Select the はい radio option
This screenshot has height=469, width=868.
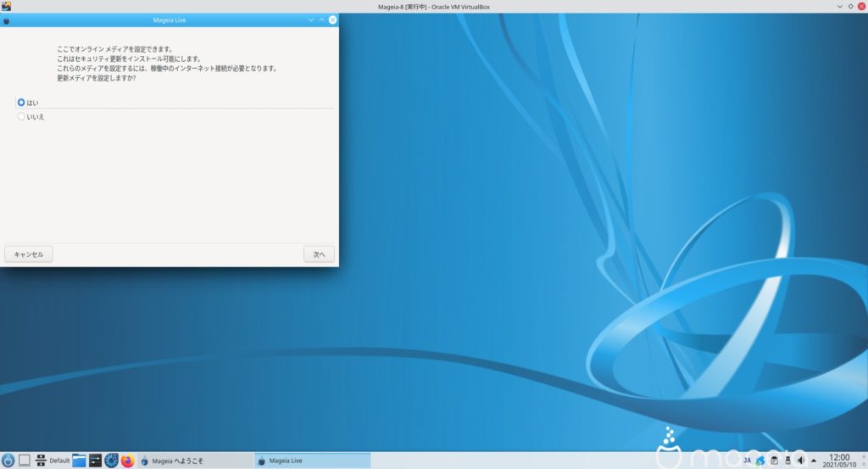(x=21, y=103)
